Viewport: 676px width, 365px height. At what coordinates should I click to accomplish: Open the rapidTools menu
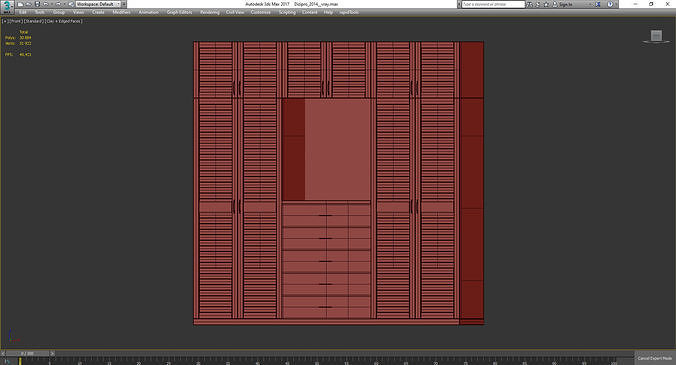click(x=349, y=12)
